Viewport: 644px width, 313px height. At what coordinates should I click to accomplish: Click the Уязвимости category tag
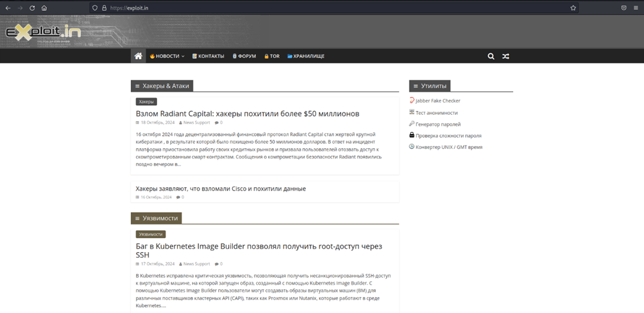(151, 234)
